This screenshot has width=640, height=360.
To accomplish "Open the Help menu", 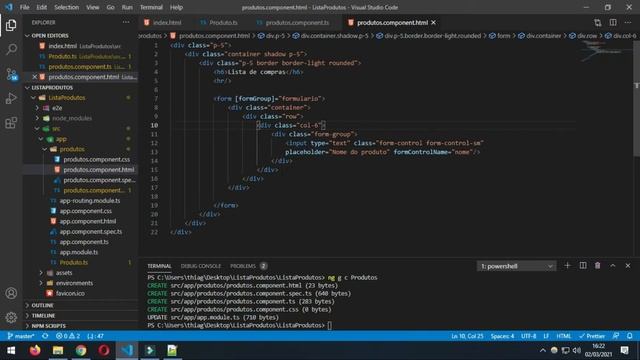I will (176, 7).
